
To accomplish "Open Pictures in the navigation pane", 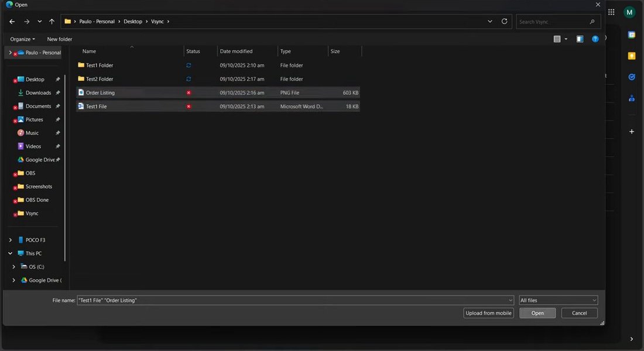I will coord(34,119).
